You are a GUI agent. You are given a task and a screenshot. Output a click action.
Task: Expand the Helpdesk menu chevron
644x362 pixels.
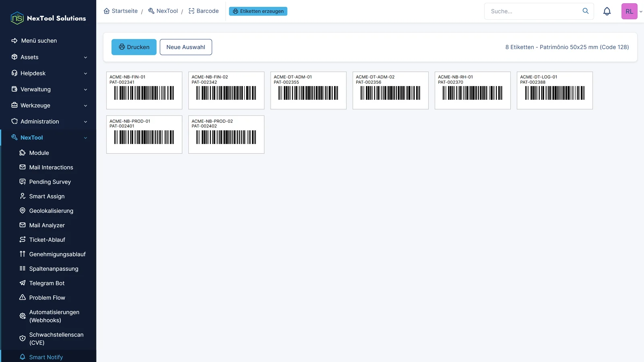(x=85, y=74)
